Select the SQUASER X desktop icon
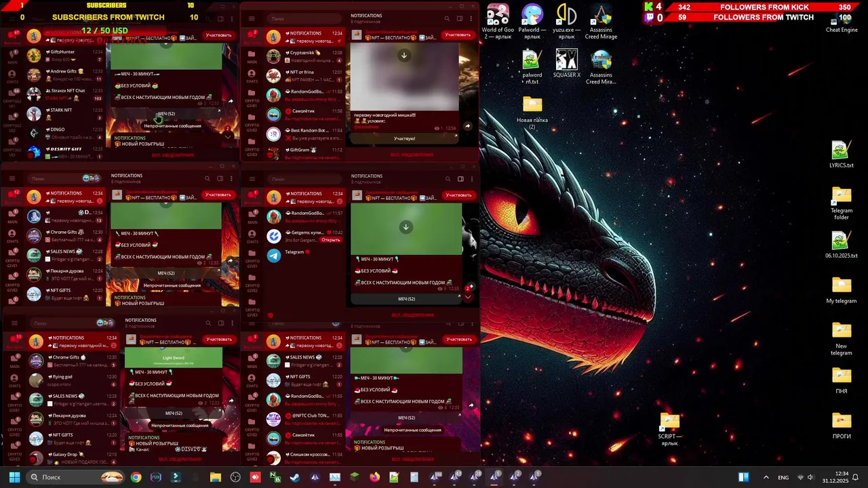This screenshot has height=488, width=868. [x=566, y=63]
